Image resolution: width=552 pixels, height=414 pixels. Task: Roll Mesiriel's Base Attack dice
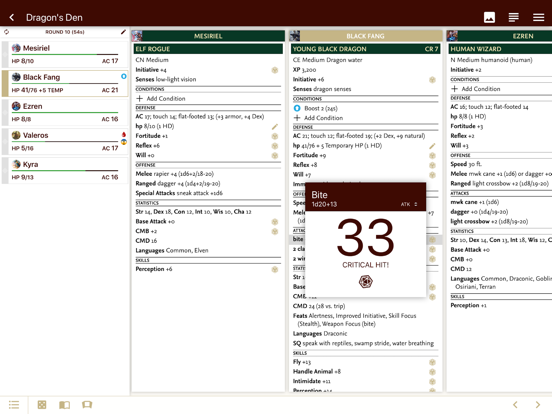tap(275, 222)
